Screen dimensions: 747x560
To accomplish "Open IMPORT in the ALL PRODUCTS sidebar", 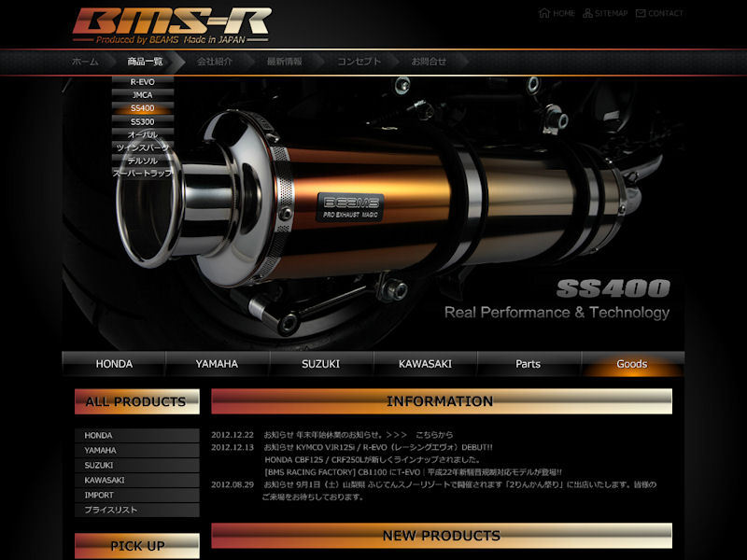I will coord(136,495).
